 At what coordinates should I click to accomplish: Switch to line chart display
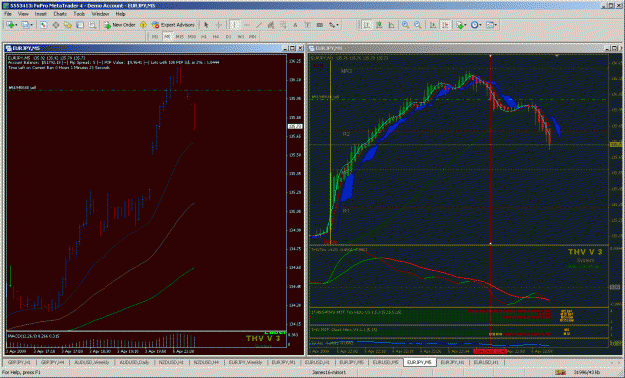(391, 25)
